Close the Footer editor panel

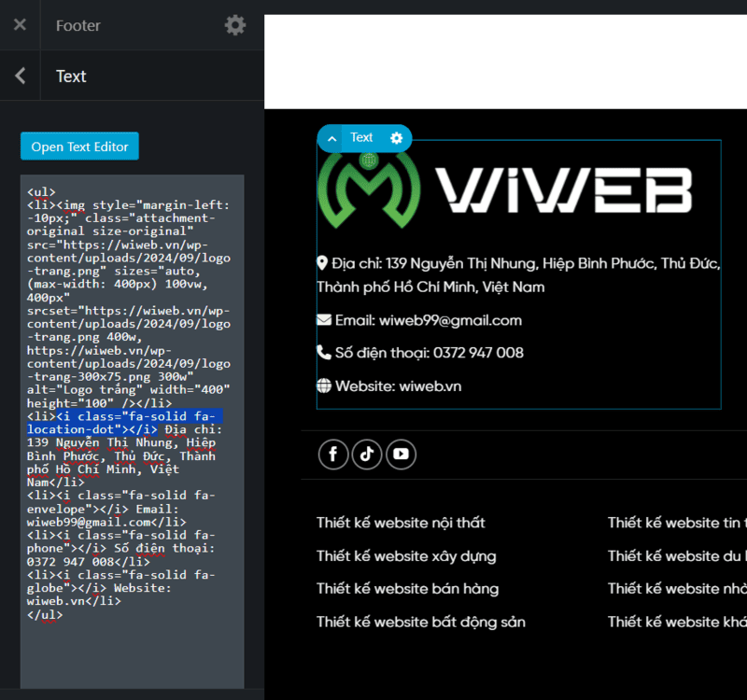tap(20, 25)
